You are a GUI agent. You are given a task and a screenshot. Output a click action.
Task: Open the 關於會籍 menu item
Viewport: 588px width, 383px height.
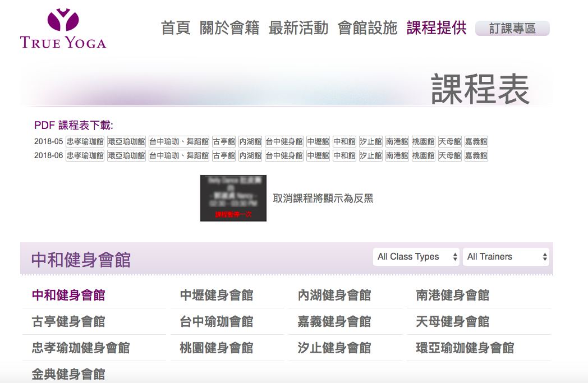229,28
